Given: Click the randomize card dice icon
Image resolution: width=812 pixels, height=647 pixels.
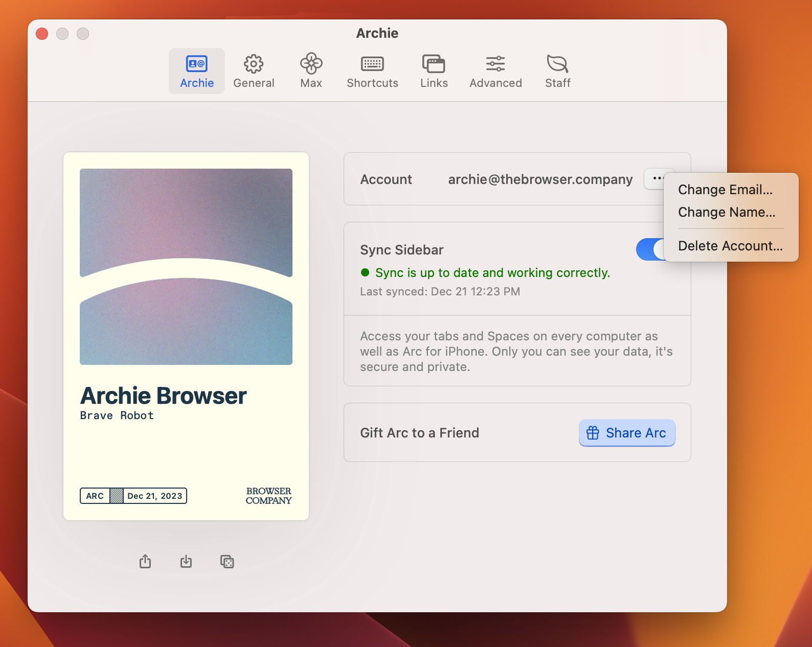Looking at the screenshot, I should tap(227, 561).
